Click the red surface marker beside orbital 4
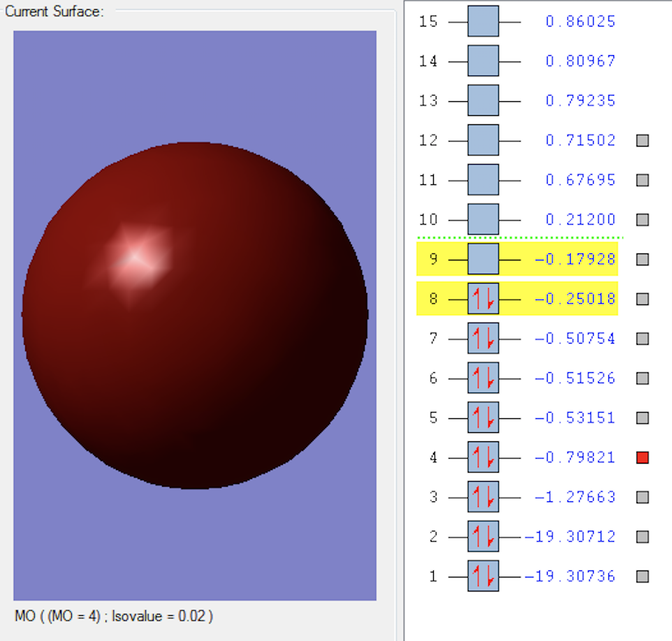The width and height of the screenshot is (672, 641). click(643, 457)
